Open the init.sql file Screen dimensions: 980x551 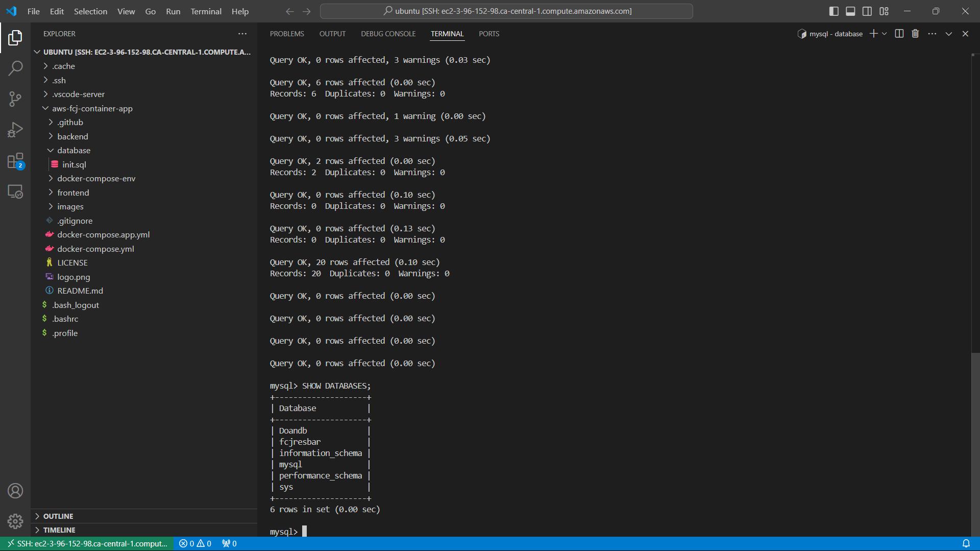[x=144, y=164]
